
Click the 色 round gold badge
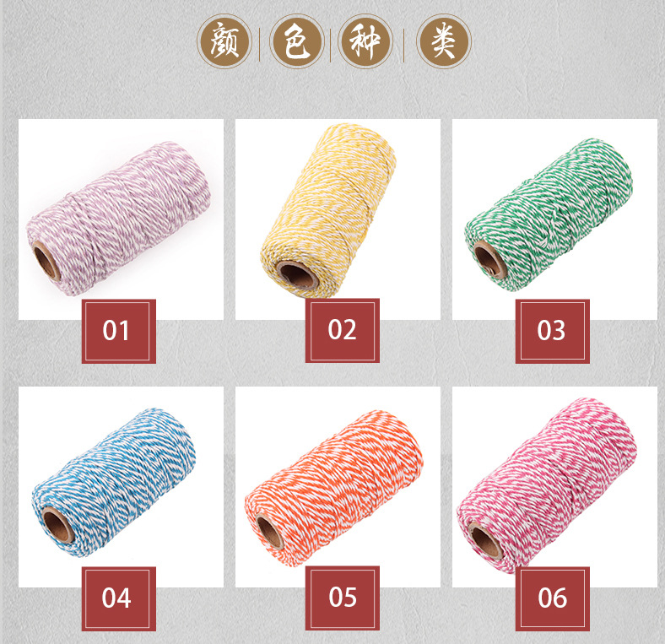point(296,41)
